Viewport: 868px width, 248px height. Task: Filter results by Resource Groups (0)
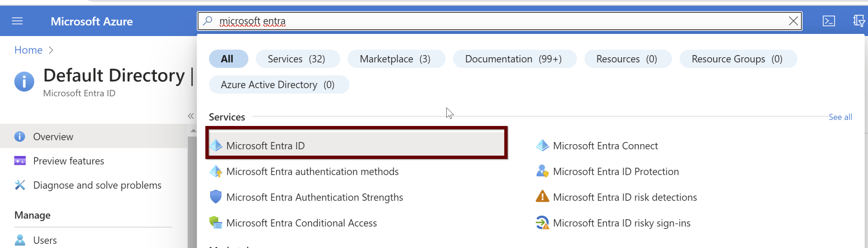738,59
